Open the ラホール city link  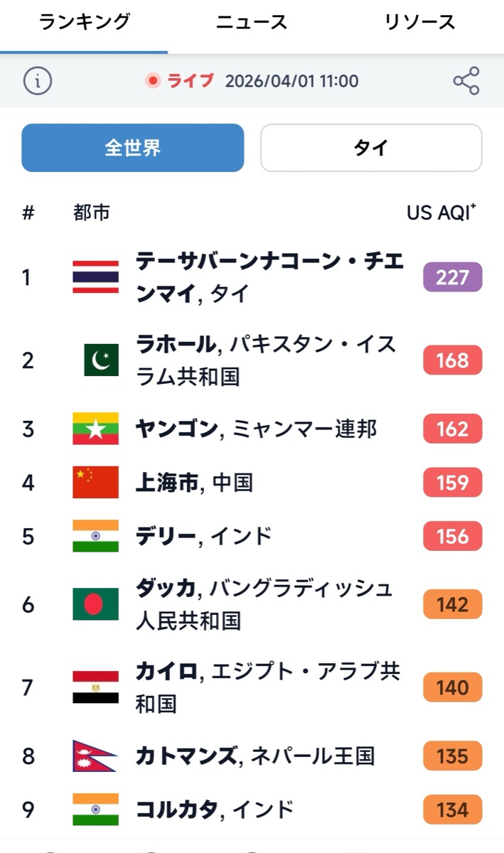tap(176, 345)
